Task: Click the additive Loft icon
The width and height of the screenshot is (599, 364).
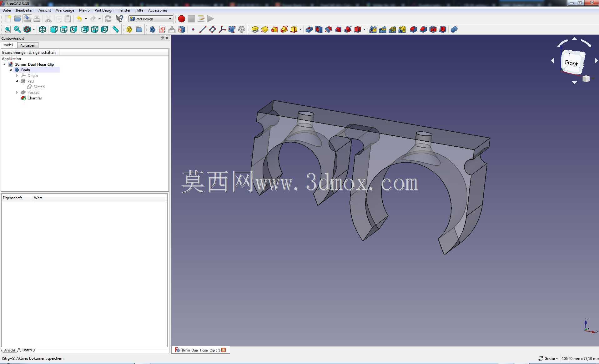Action: point(274,29)
